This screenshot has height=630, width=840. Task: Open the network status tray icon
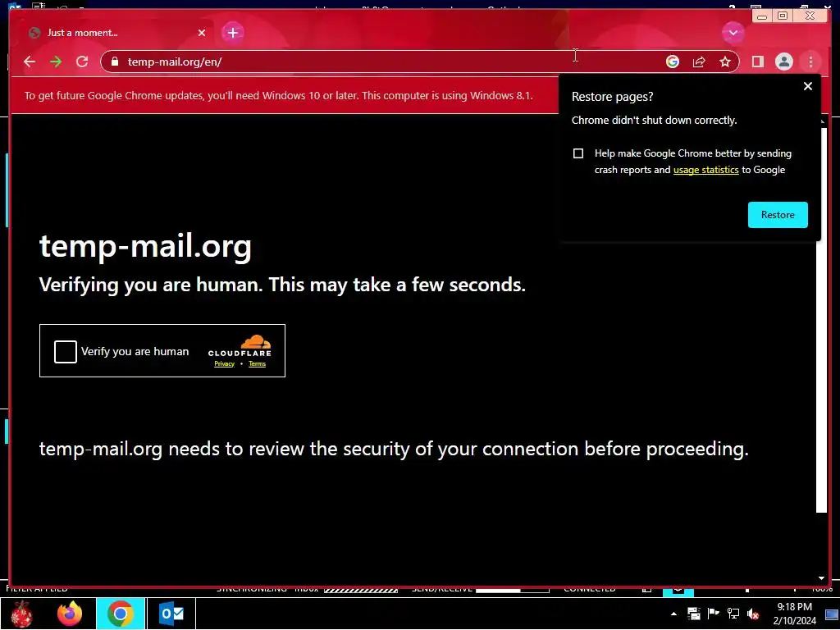point(733,614)
